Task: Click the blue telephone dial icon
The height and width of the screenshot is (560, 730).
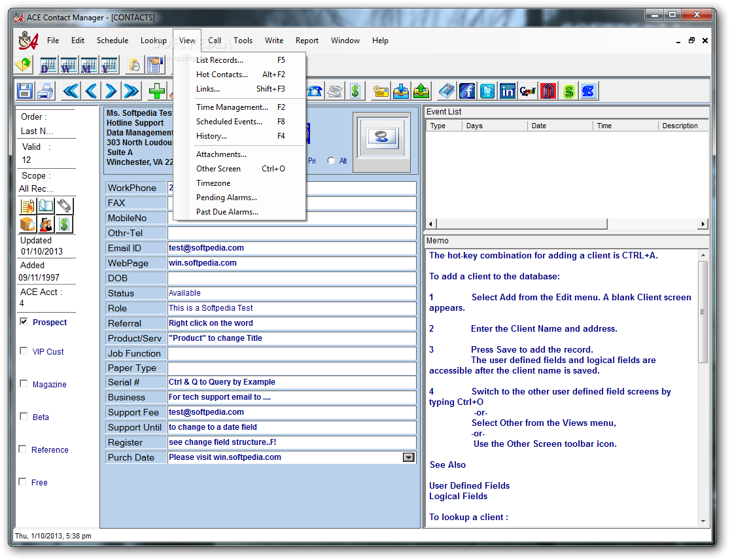Action: pos(315,91)
